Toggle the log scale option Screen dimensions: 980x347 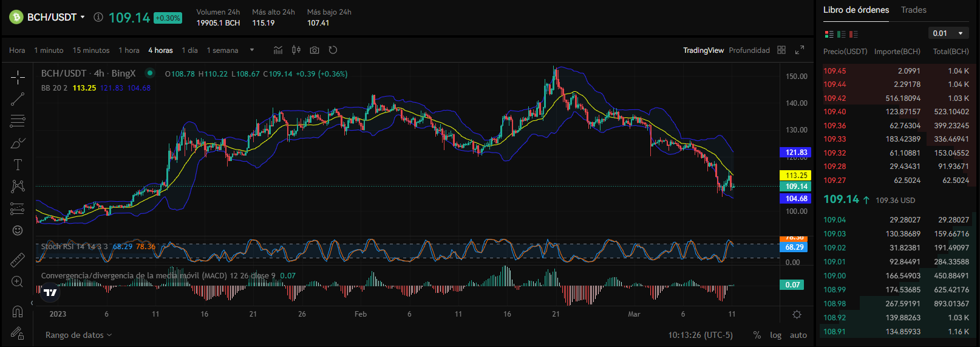point(776,335)
